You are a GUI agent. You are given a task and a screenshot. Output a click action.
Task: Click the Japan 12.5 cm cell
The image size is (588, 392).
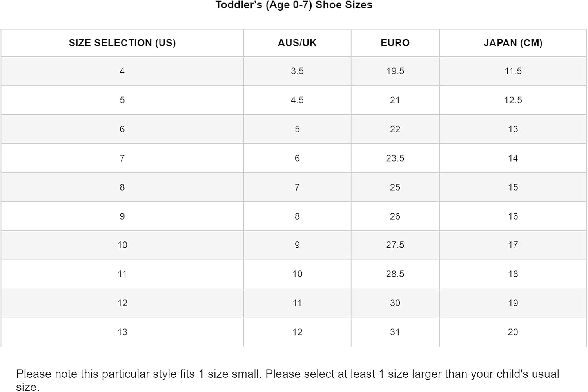point(513,100)
